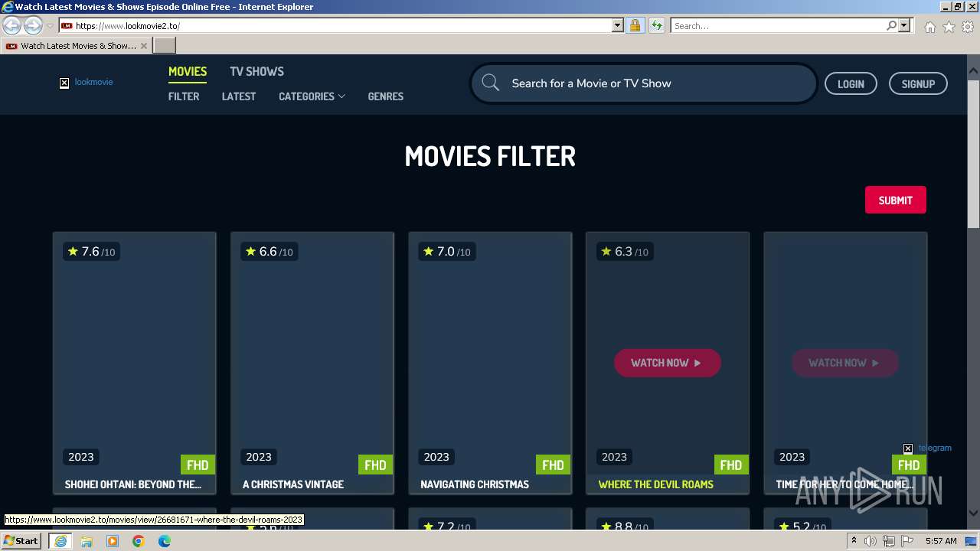Click WATCH NOW on Time For Her To Come Home

844,363
